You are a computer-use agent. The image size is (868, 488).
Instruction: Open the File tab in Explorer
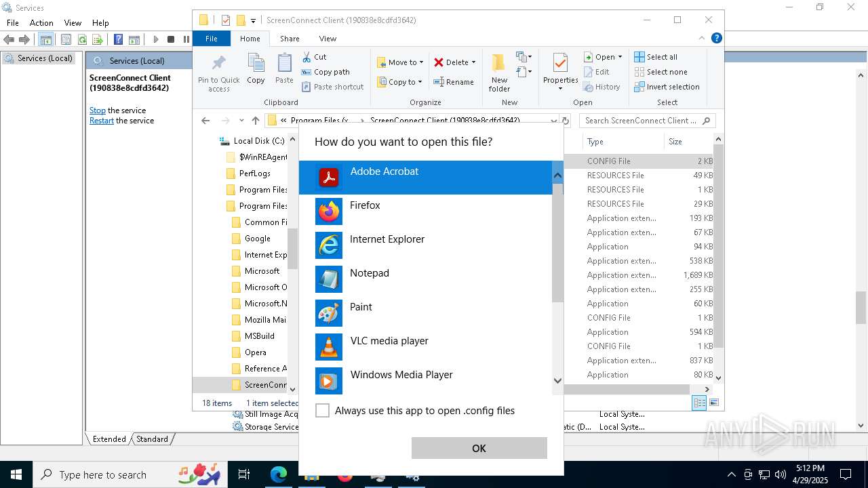coord(212,39)
